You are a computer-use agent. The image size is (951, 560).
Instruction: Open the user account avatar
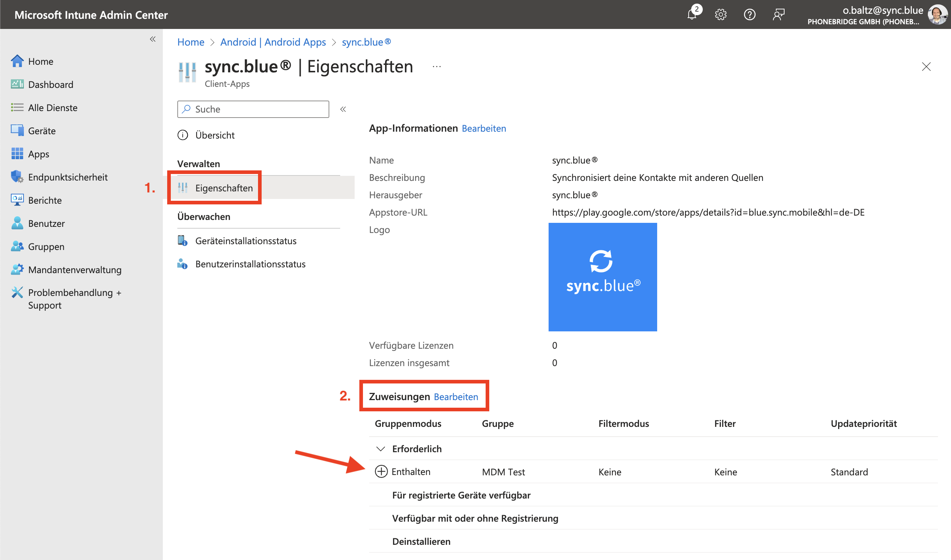[x=937, y=15]
